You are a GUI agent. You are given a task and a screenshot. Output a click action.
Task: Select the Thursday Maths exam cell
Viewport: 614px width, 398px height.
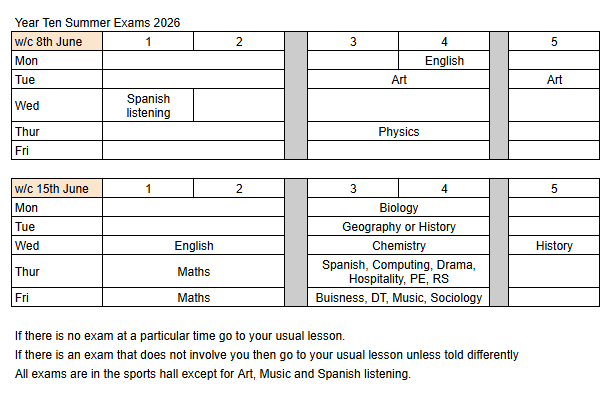tap(193, 271)
